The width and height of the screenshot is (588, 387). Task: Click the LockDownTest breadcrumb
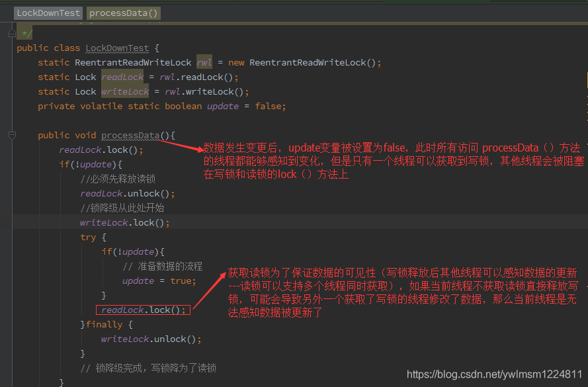pyautogui.click(x=48, y=13)
